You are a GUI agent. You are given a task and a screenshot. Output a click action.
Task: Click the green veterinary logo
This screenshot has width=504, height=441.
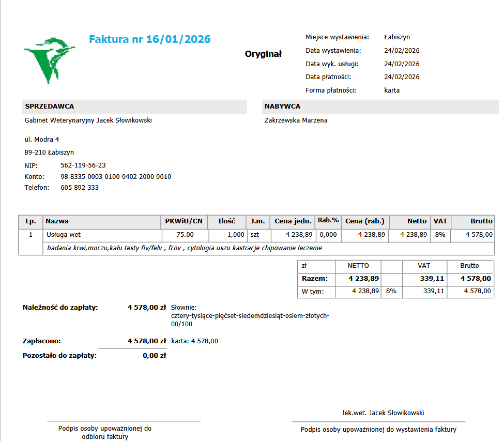(49, 61)
